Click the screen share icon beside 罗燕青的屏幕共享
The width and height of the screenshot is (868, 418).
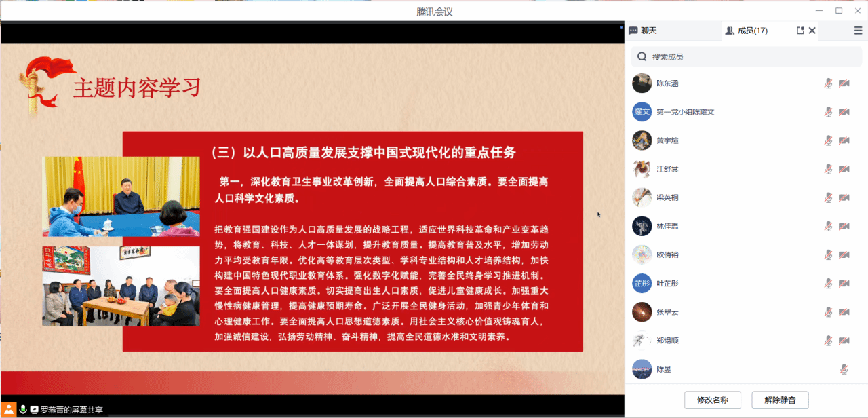[x=34, y=409]
